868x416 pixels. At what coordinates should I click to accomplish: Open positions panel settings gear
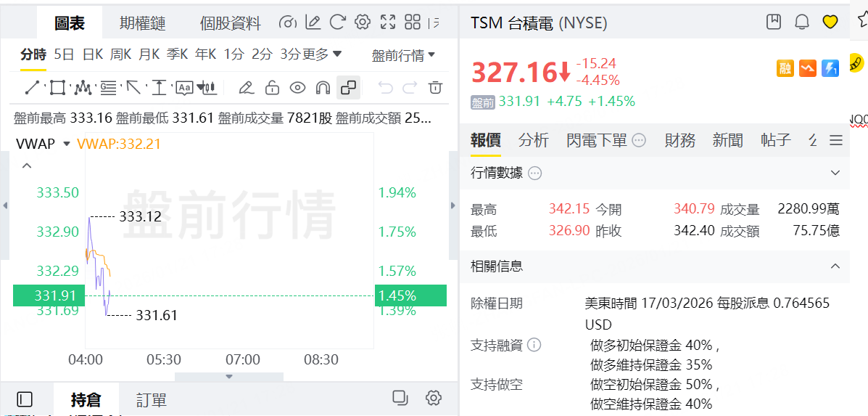[434, 398]
